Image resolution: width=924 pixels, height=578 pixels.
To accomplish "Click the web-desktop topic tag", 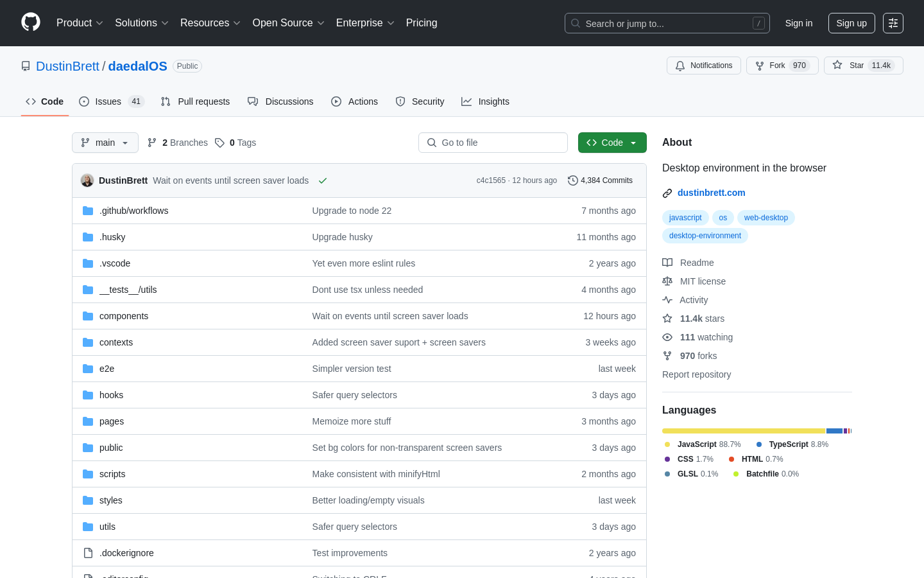I will coord(766,218).
